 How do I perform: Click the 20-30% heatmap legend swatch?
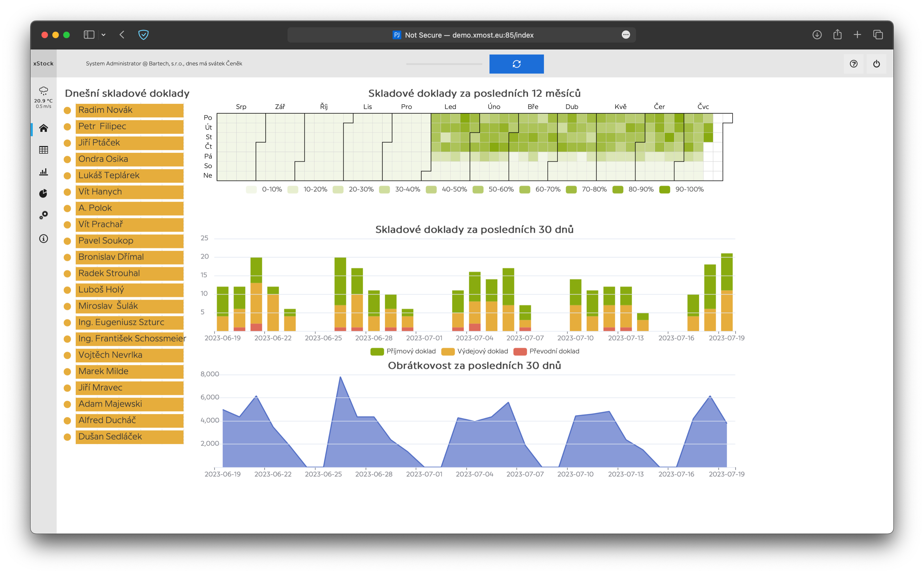[x=338, y=190]
